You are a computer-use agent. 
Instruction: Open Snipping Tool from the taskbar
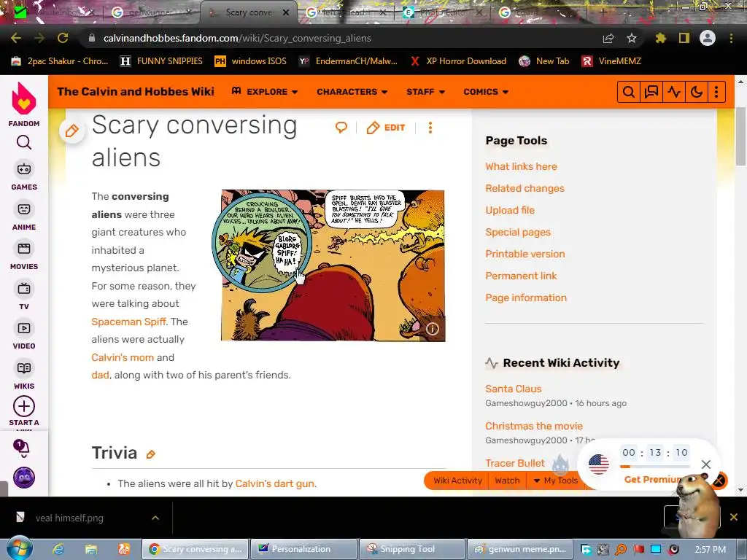pyautogui.click(x=411, y=549)
